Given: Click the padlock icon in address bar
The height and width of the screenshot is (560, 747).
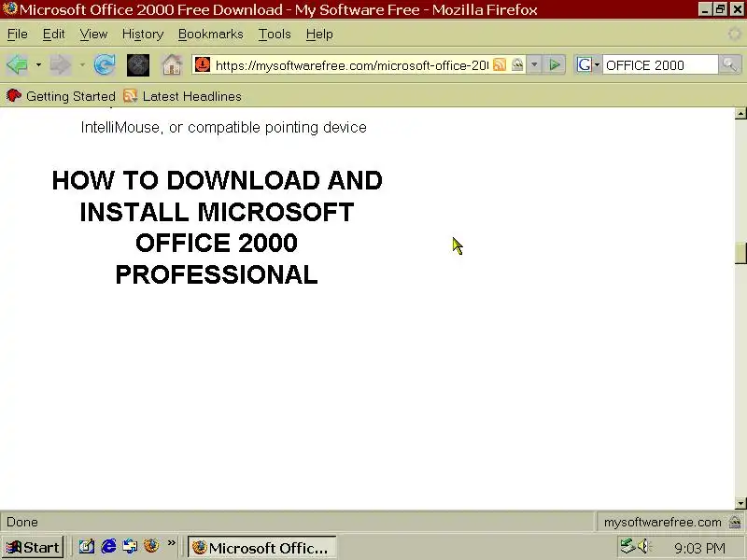Looking at the screenshot, I should tap(517, 64).
